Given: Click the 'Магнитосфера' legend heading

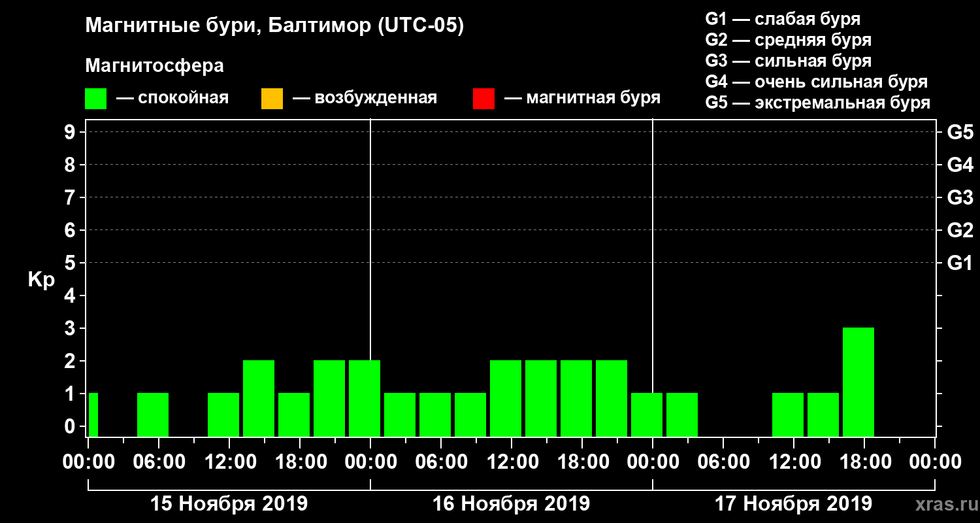Looking at the screenshot, I should (154, 65).
